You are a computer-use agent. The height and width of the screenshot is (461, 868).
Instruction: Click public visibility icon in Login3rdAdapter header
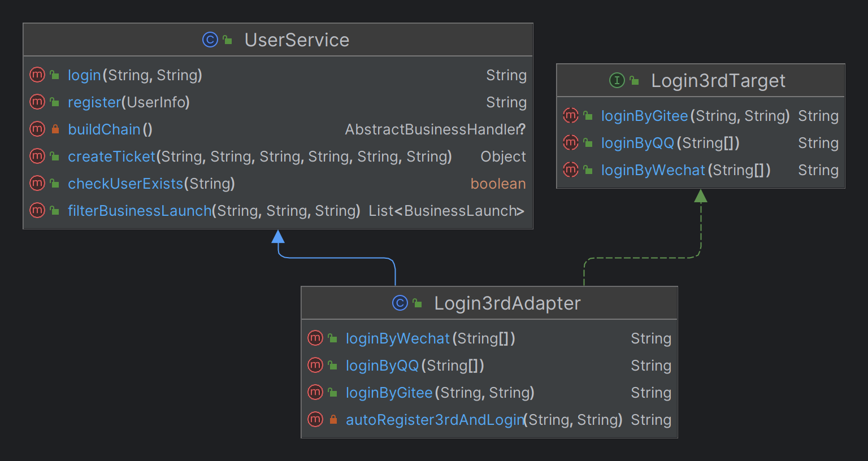[417, 303]
